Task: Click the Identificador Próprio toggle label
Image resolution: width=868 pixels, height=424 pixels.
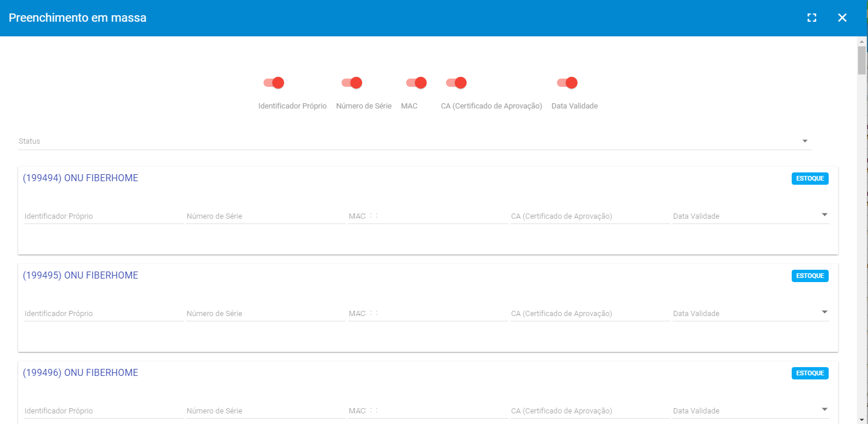Action: coord(292,106)
